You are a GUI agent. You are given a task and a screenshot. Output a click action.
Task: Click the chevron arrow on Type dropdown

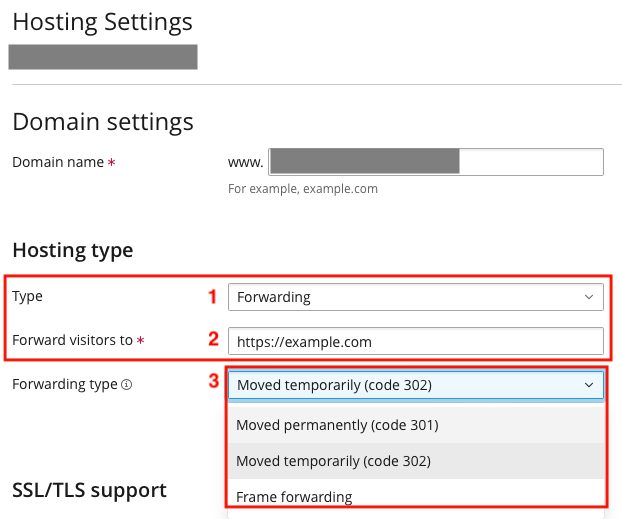(x=588, y=297)
